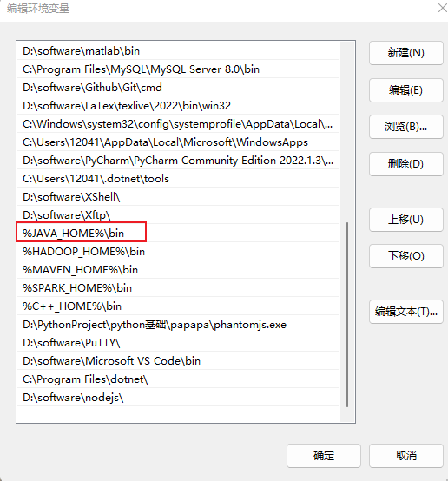This screenshot has height=481, width=448.
Task: Move entry up with 上移(U)
Action: [x=406, y=220]
